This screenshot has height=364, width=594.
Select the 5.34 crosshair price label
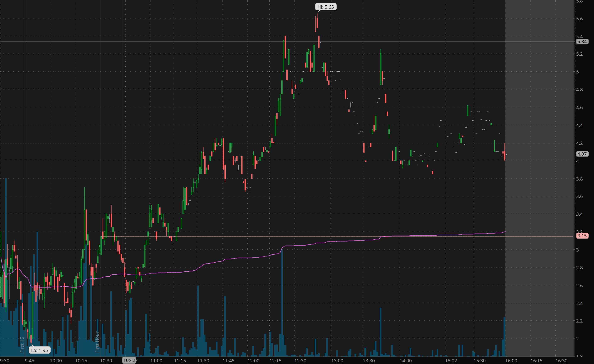tap(582, 42)
